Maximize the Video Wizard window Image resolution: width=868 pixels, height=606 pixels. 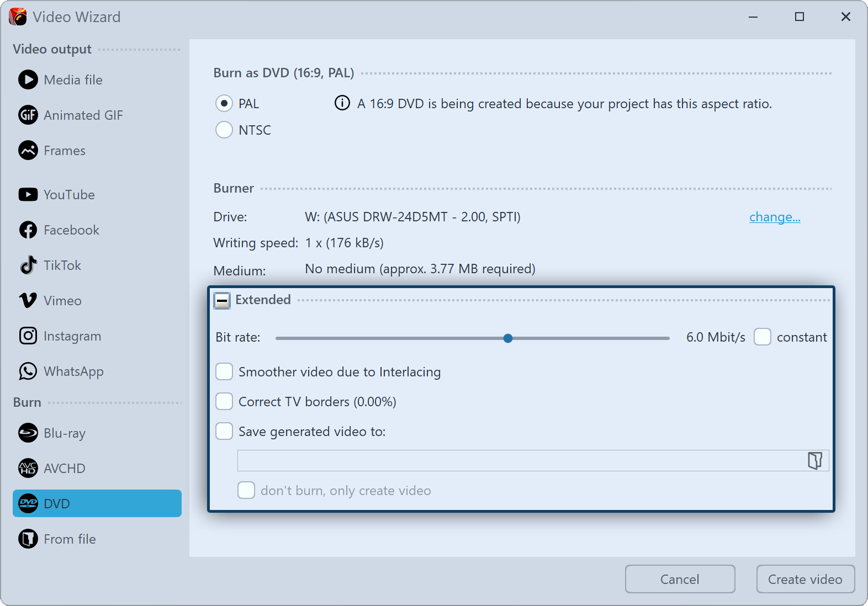tap(799, 17)
